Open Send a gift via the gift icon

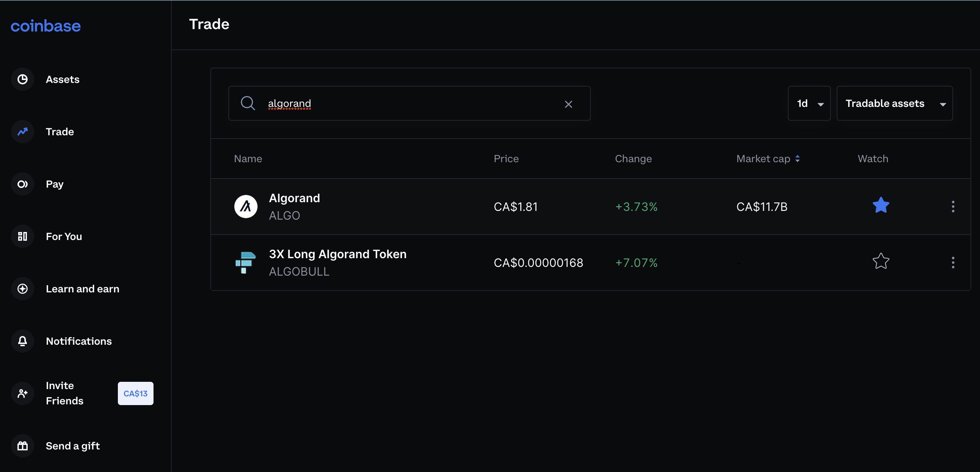tap(22, 446)
